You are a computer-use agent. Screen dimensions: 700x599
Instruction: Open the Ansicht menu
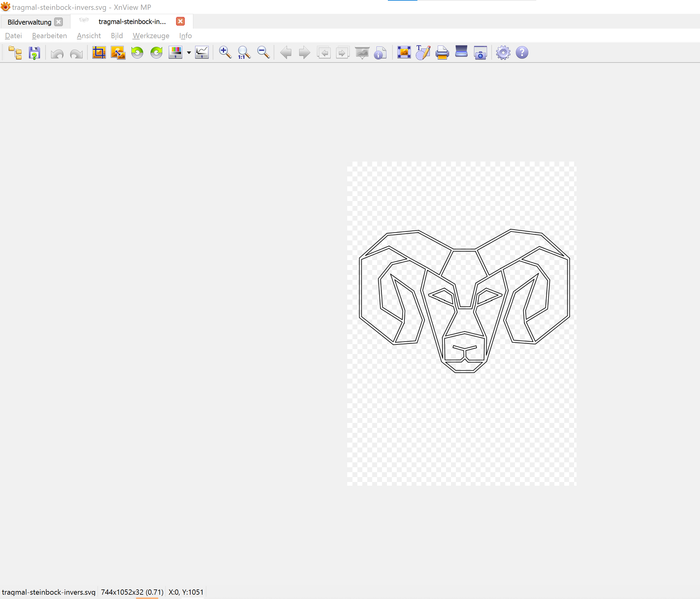89,36
